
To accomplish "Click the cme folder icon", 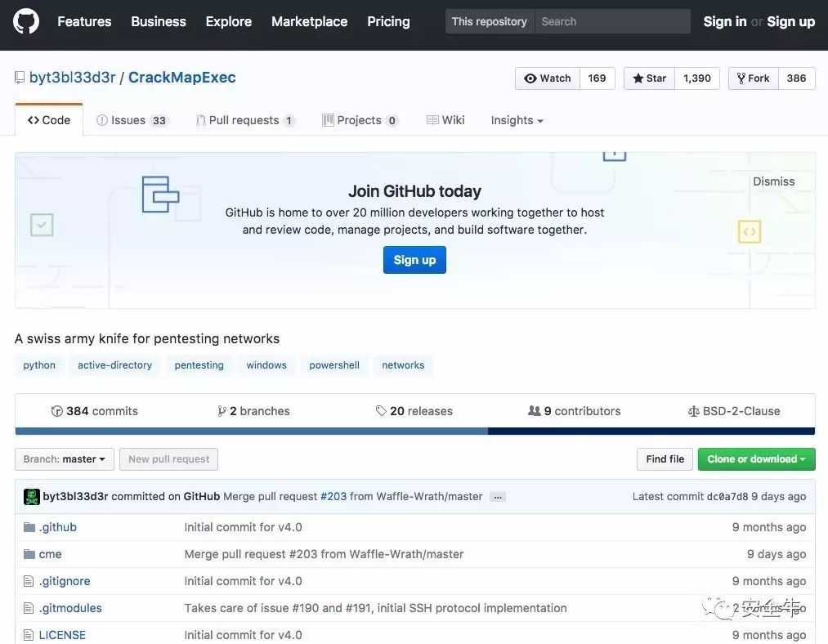I will (29, 554).
